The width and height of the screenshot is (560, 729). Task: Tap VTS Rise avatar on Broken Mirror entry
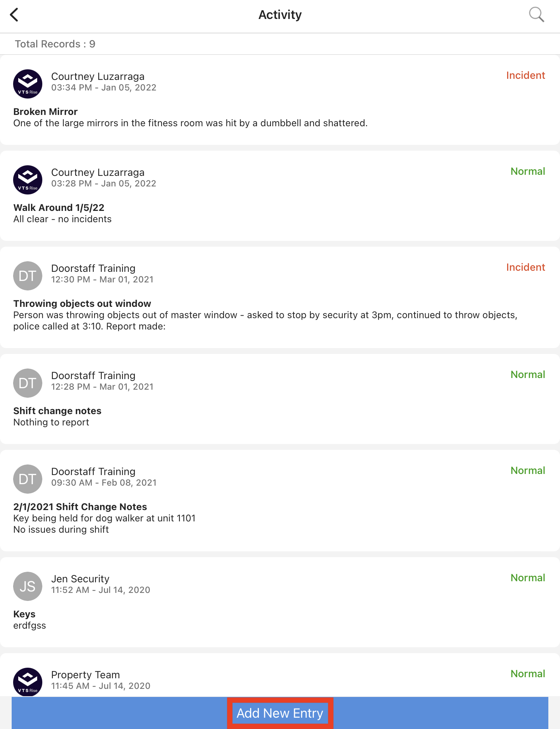[28, 84]
